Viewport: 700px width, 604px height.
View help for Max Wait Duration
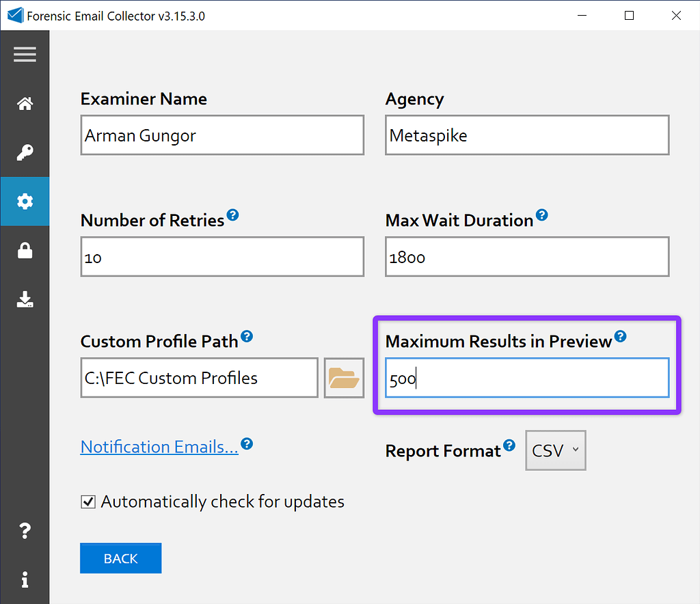pyautogui.click(x=542, y=215)
